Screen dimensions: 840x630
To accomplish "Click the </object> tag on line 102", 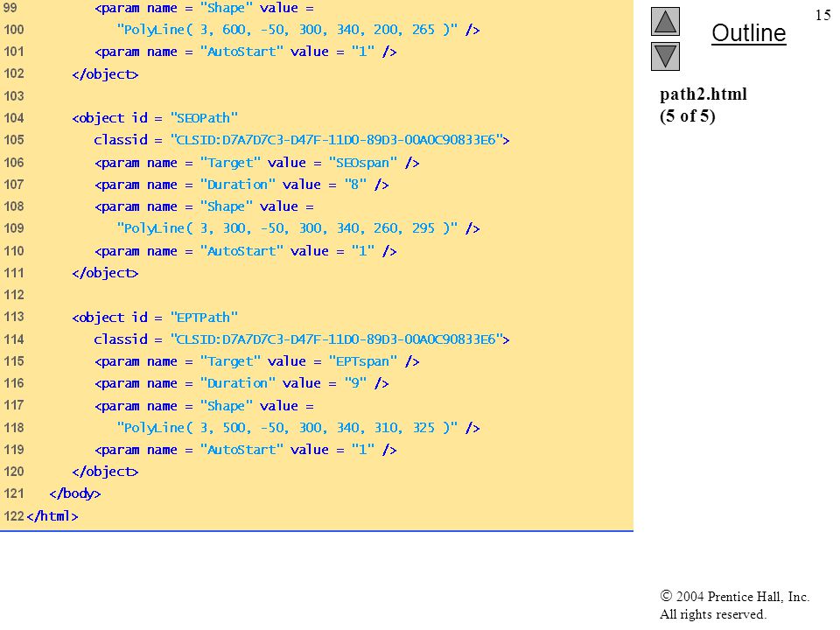I will [105, 74].
